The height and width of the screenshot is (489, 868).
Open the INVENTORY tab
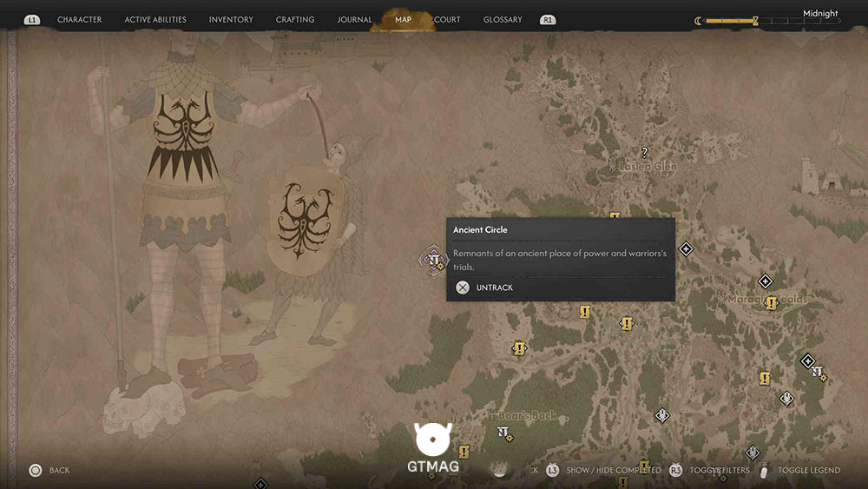click(231, 19)
